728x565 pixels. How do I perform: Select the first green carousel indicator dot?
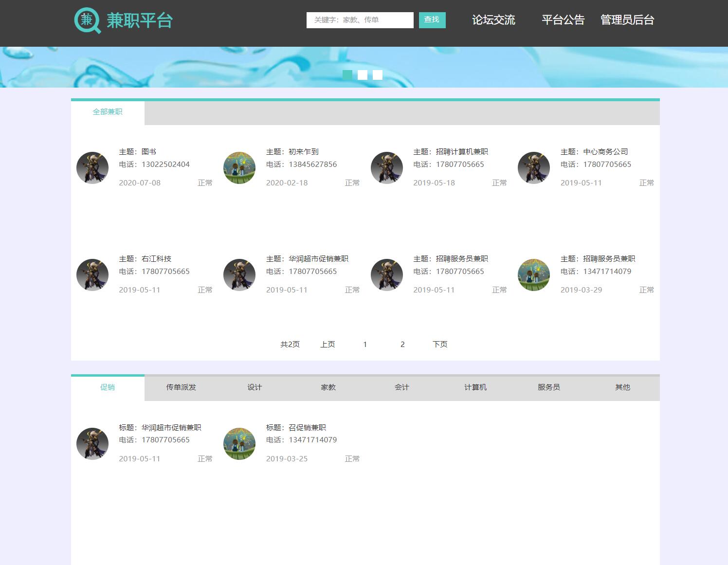pyautogui.click(x=347, y=75)
